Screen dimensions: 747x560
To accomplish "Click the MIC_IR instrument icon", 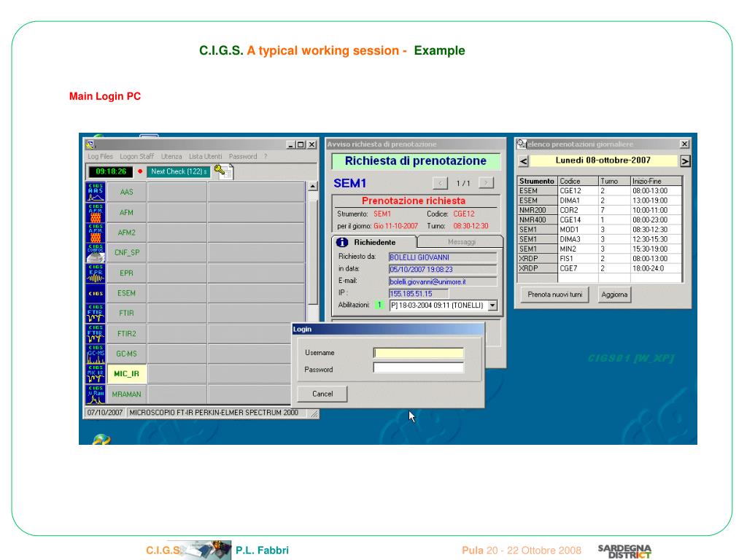I will point(96,374).
